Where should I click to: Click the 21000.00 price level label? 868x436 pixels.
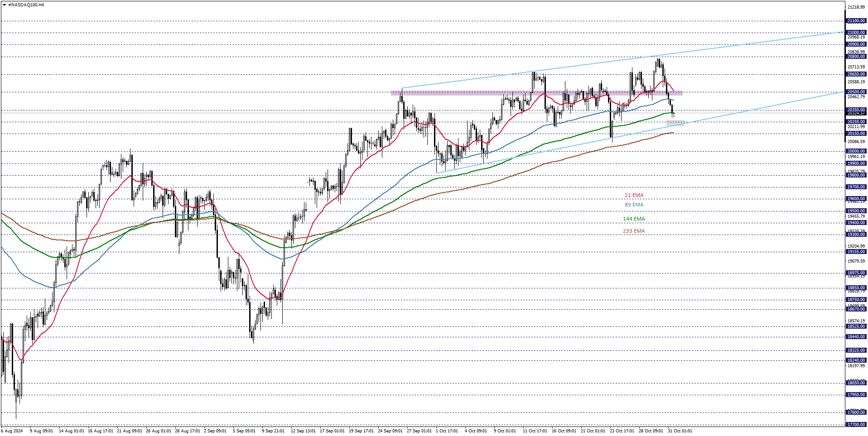click(x=856, y=33)
